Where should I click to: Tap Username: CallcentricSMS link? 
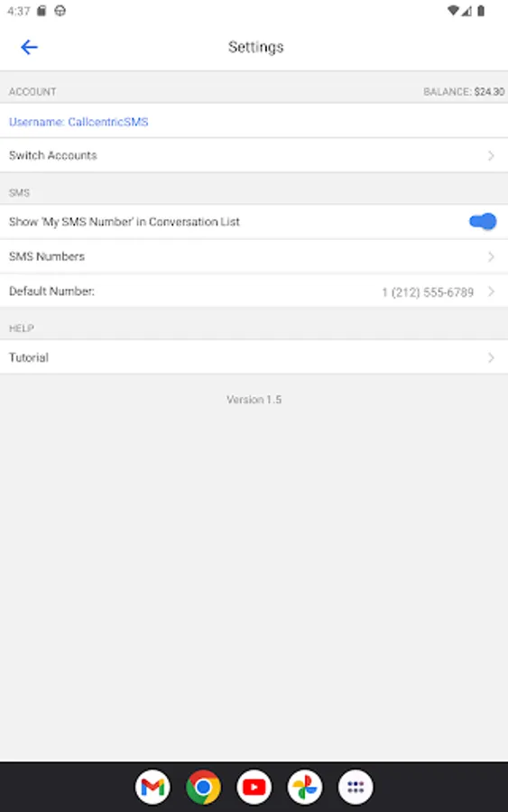coord(79,122)
